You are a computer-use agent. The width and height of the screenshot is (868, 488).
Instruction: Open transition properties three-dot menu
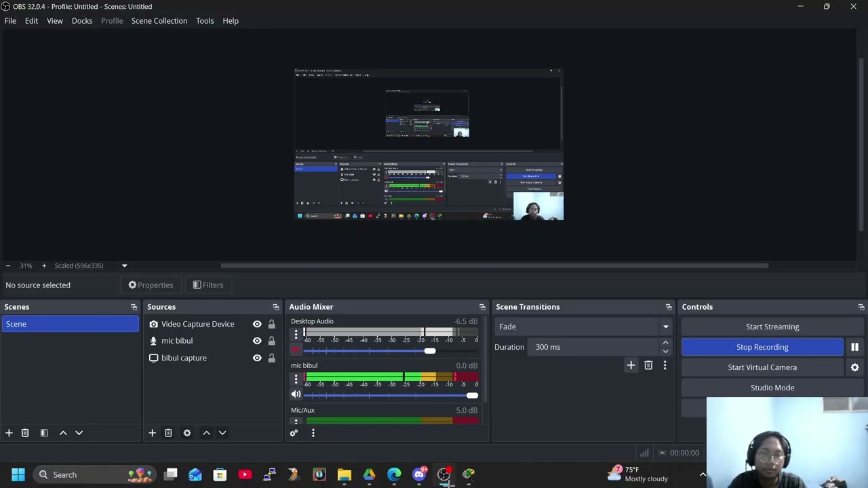(x=665, y=365)
